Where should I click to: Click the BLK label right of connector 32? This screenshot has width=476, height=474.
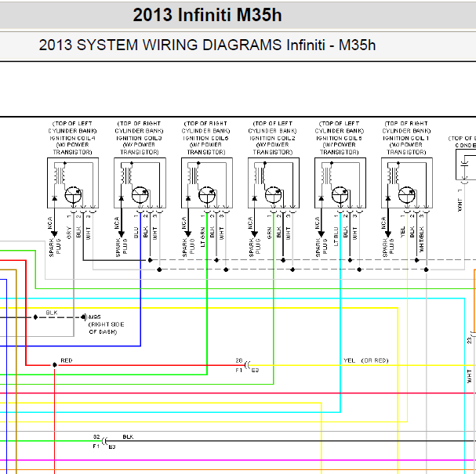coord(128,437)
